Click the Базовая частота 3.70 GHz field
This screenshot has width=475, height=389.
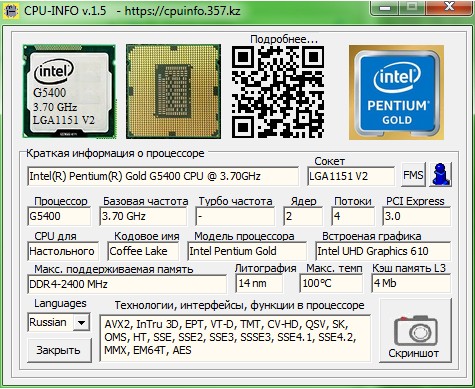pos(143,216)
